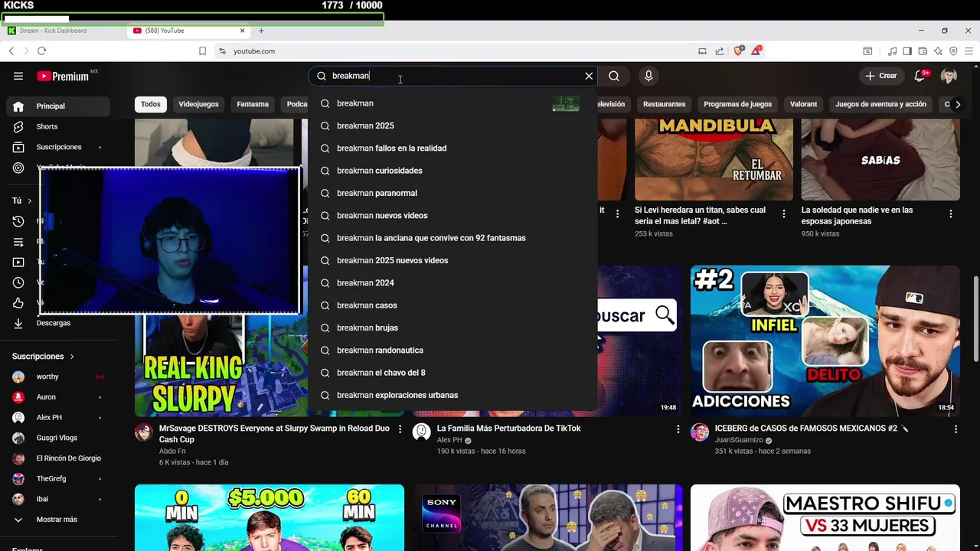Open Suscripciones in the sidebar
This screenshot has height=551, width=980.
click(58, 147)
